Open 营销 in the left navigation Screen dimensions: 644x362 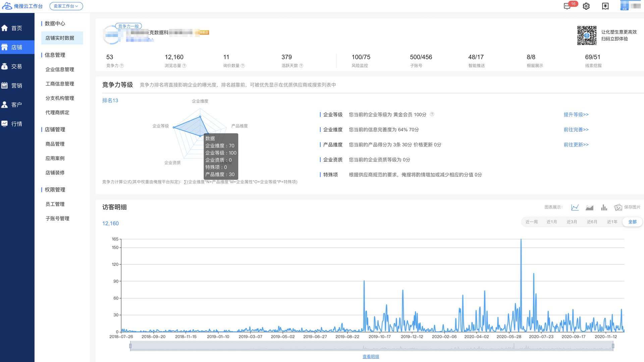click(x=17, y=86)
